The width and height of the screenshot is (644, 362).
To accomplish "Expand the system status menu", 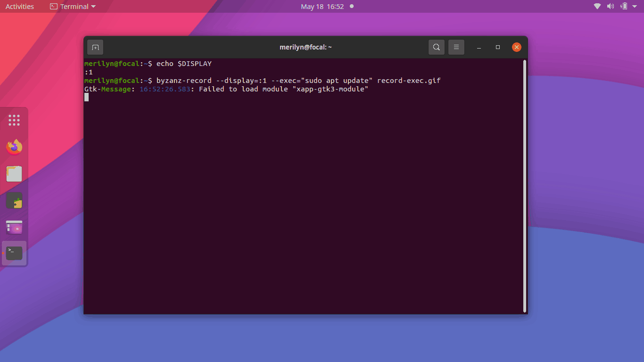I will click(634, 6).
